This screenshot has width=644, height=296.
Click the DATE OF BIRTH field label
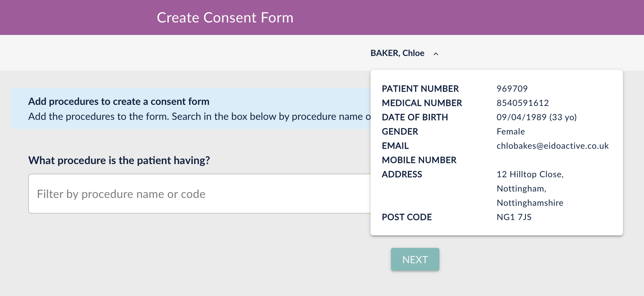[x=415, y=117]
